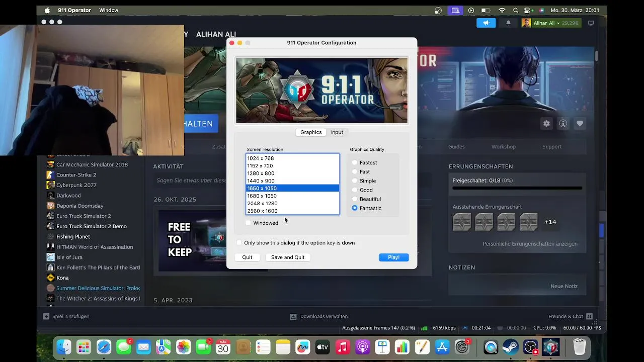Open Podcasts app in the Dock
The image size is (644, 362).
tap(362, 347)
